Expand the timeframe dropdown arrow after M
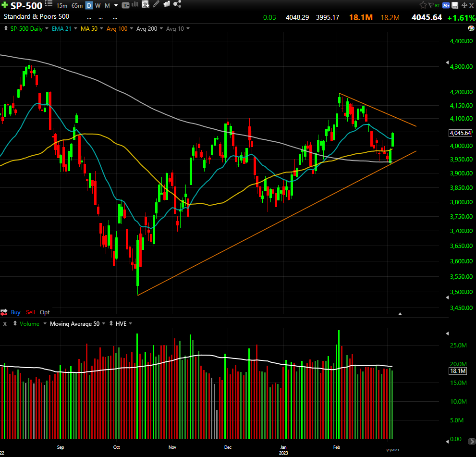Image resolution: width=476 pixels, height=457 pixels. pos(116,5)
